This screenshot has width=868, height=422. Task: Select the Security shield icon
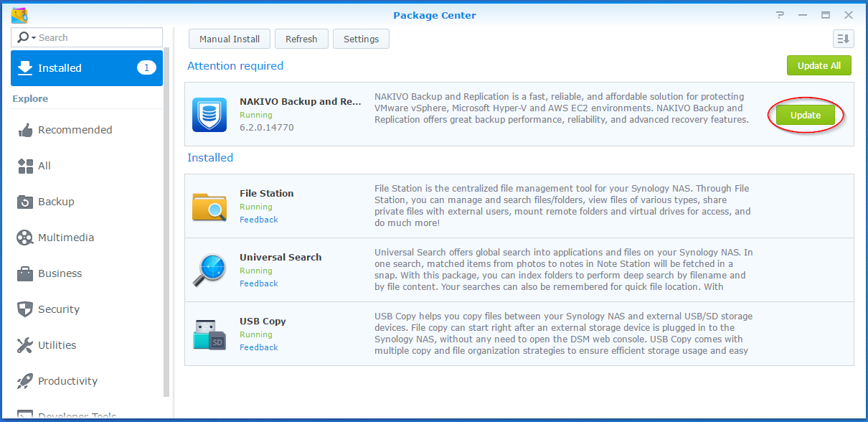(25, 309)
